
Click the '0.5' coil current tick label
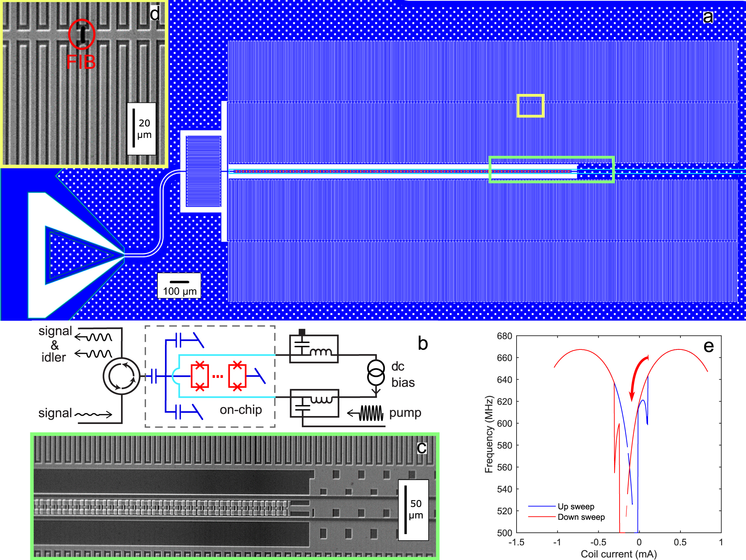[x=680, y=542]
